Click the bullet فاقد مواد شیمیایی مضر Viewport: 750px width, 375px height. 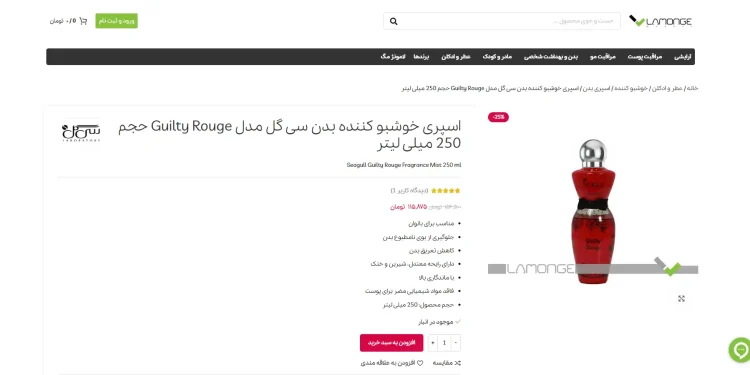pyautogui.click(x=409, y=291)
